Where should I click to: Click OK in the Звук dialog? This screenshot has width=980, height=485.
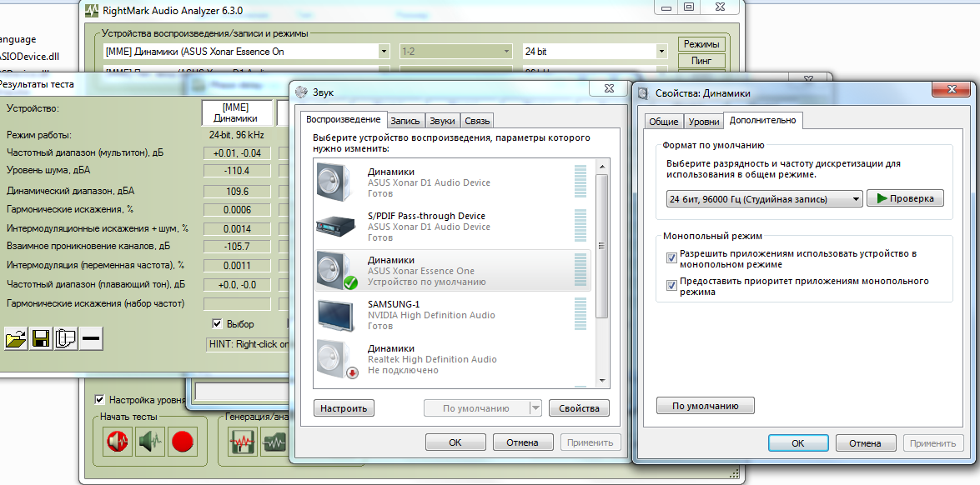[x=455, y=442]
